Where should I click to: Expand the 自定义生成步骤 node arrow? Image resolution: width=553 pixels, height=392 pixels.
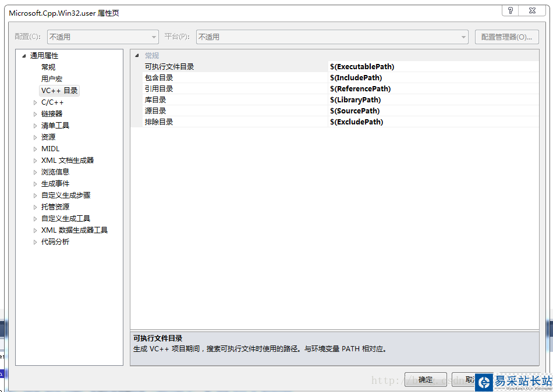35,195
